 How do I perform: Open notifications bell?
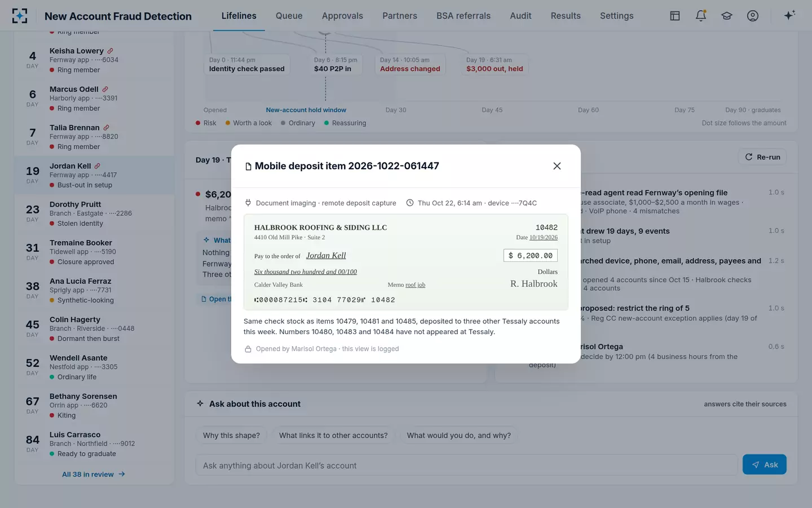click(701, 16)
